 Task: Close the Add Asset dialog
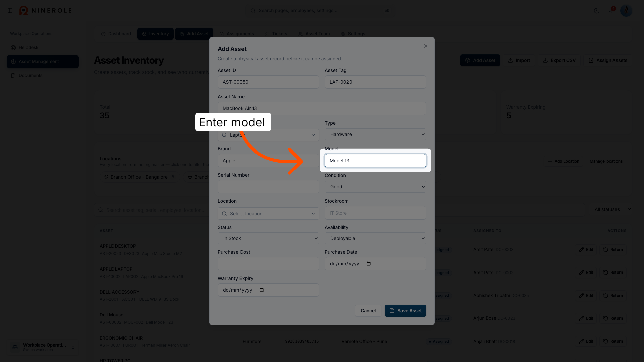(x=426, y=46)
